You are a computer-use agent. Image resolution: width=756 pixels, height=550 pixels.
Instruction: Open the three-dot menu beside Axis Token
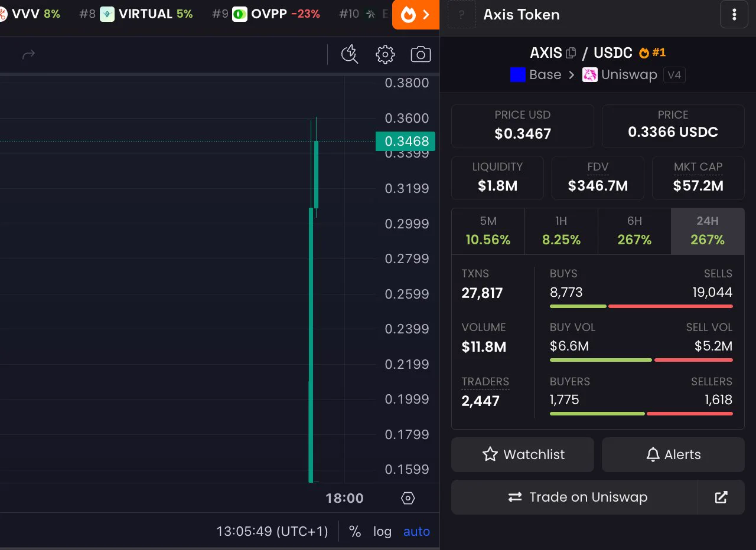click(x=734, y=15)
